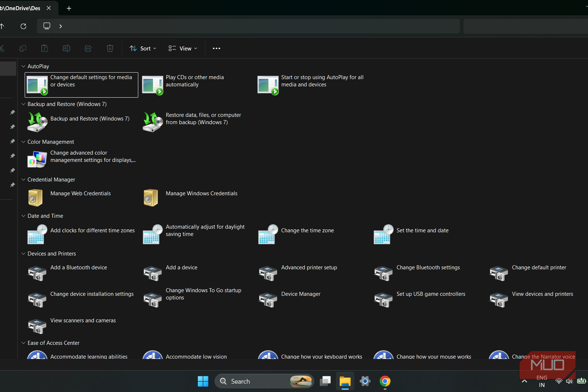Screen dimensions: 588x392
Task: Collapse the Credential Manager group
Action: point(23,180)
